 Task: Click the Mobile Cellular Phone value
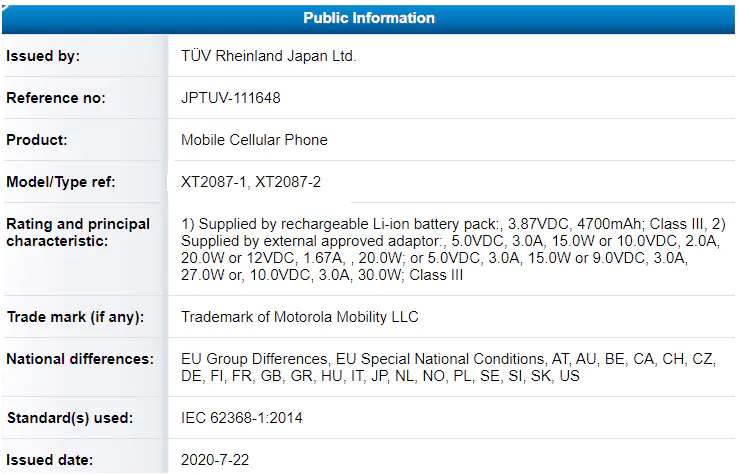254,140
